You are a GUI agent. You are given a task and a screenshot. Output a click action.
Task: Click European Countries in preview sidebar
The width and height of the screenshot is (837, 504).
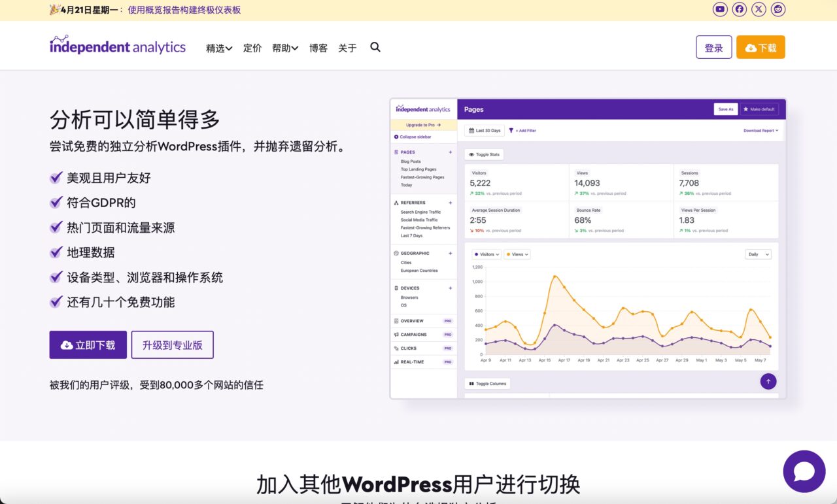tap(419, 271)
